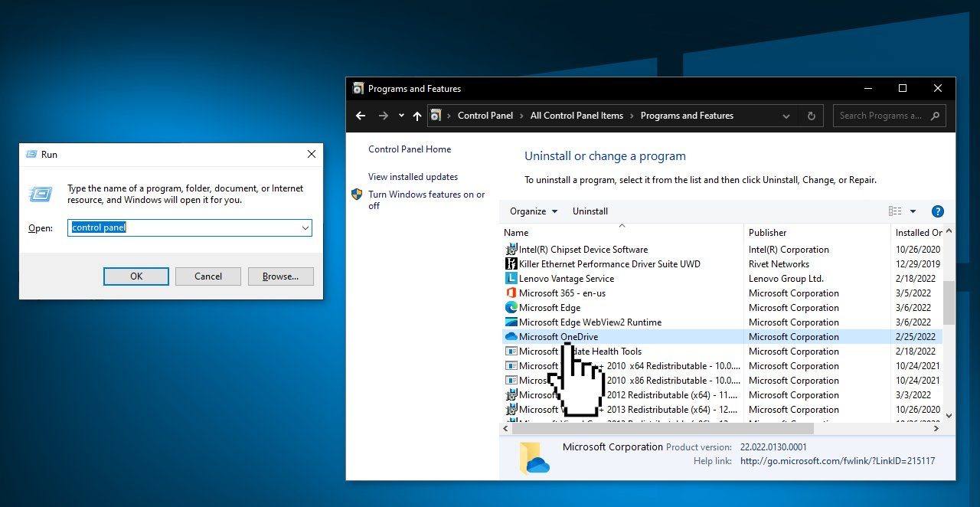Screen dimensions: 980x507
Task: Select Microsoft 365 - en-us row
Action: [x=722, y=293]
